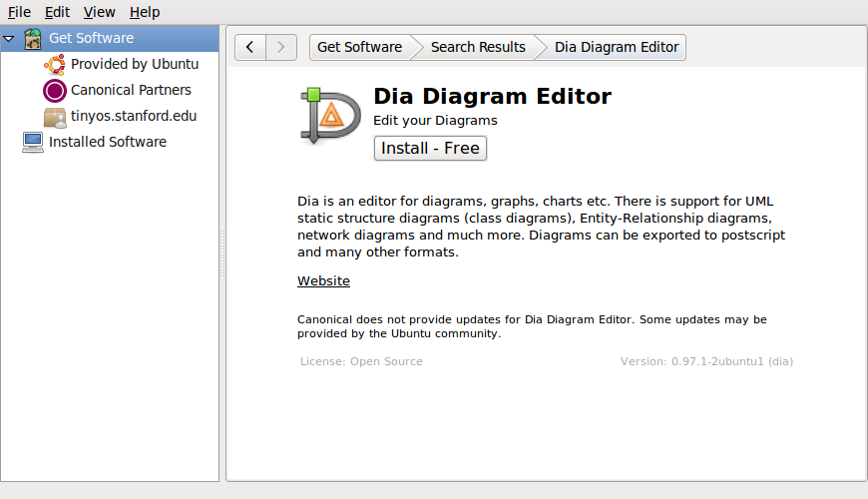Click the pane divider handle between panels
868x499 pixels.
pos(222,253)
